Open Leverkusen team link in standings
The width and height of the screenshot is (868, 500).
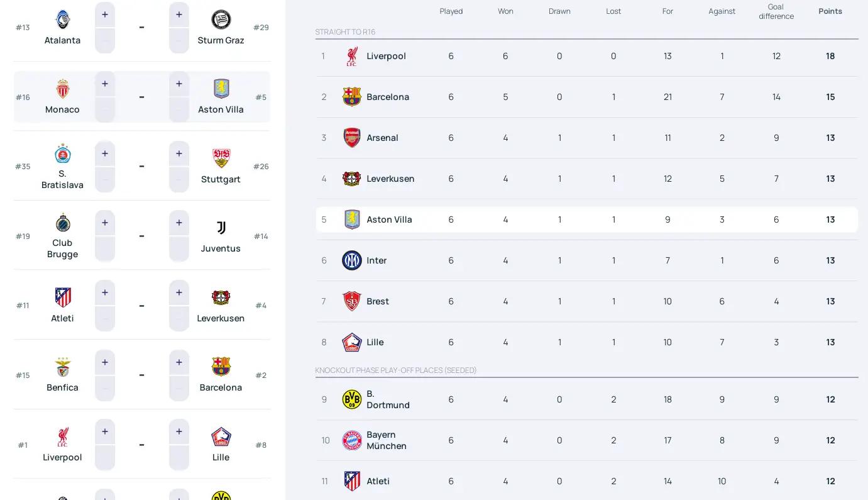390,179
